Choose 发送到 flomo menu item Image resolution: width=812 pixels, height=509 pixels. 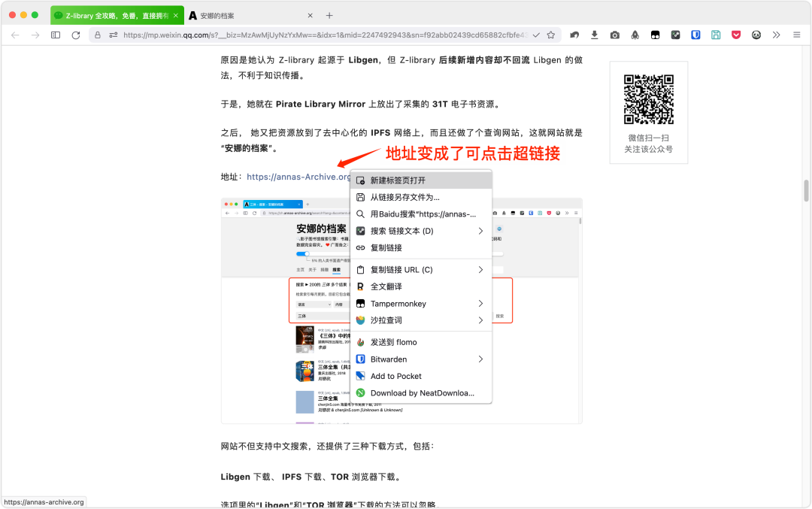(421, 342)
